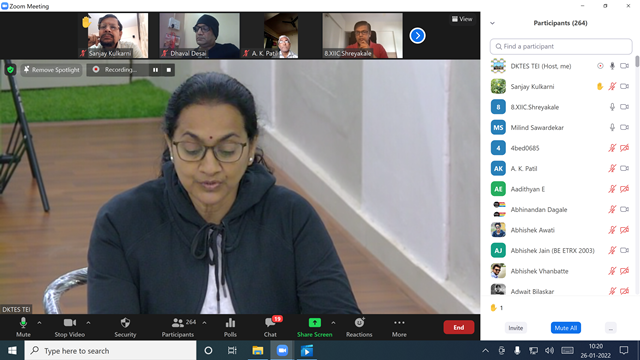Expand audio options arrow next to Mute

(x=39, y=323)
